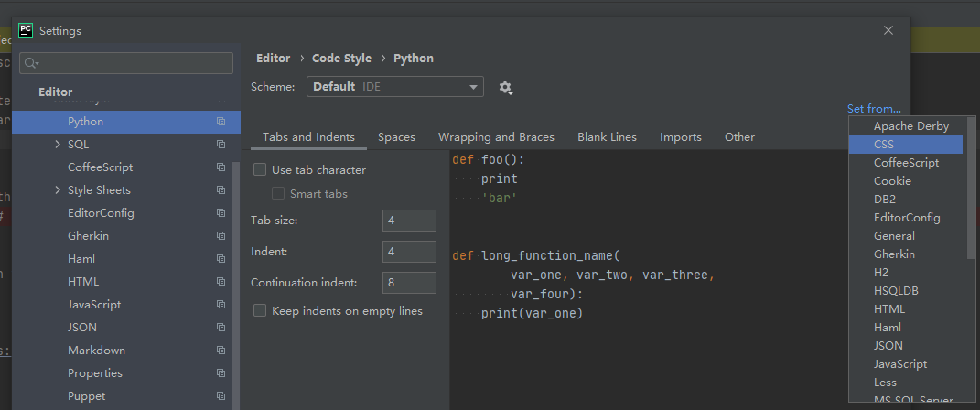Click the copy icon next to JavaScript row
Viewport: 980px width, 410px height.
(221, 305)
